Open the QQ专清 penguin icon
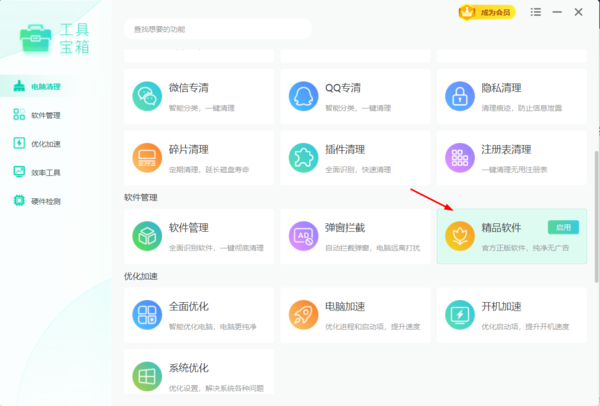 click(303, 96)
